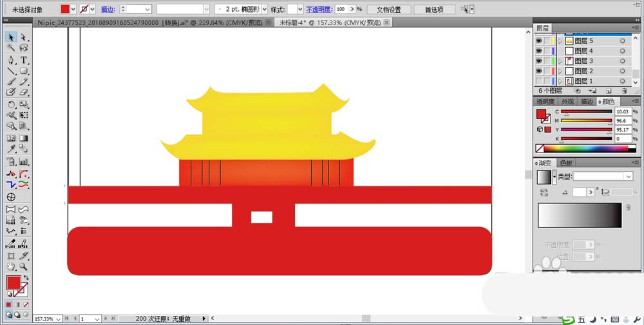Select the Zoom magnifier tool
The width and height of the screenshot is (644, 325).
tap(24, 266)
